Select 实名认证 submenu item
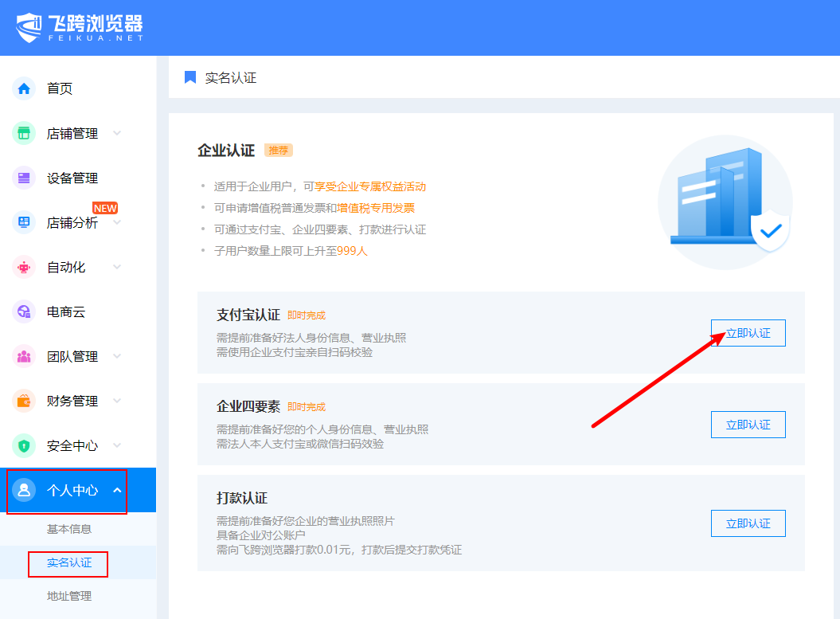The height and width of the screenshot is (619, 840). 69,562
